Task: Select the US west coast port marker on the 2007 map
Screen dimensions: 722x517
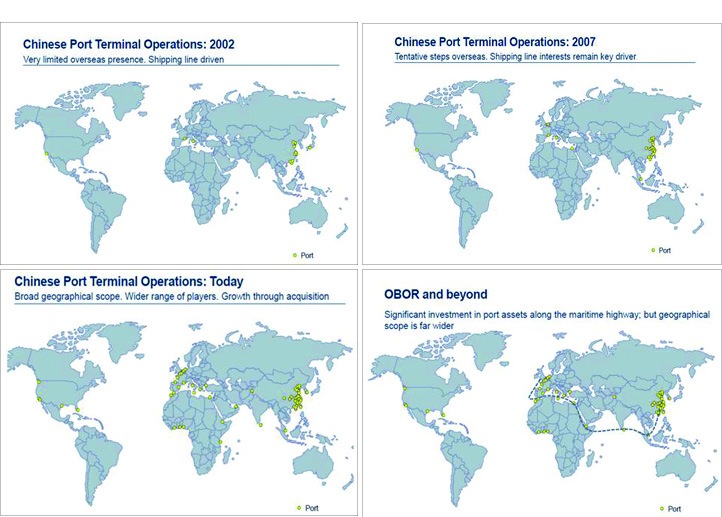Action: pos(415,151)
